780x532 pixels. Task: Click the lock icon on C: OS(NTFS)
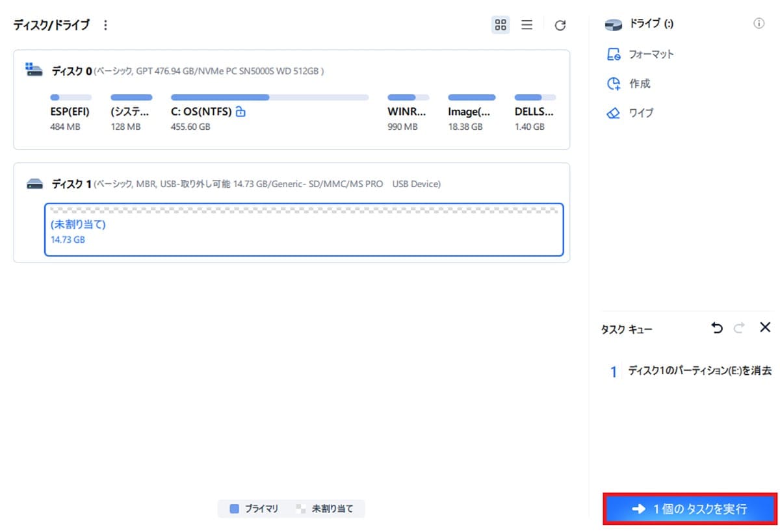click(x=241, y=111)
